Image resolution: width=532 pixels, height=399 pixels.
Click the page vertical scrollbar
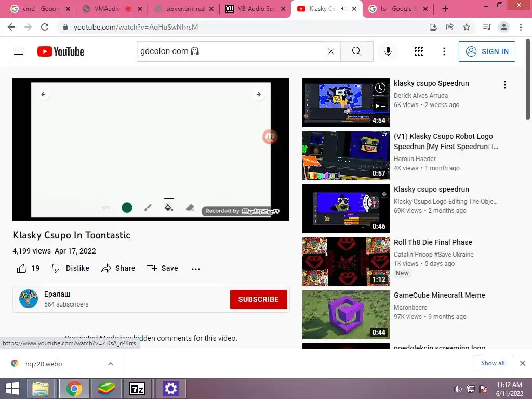[x=528, y=79]
